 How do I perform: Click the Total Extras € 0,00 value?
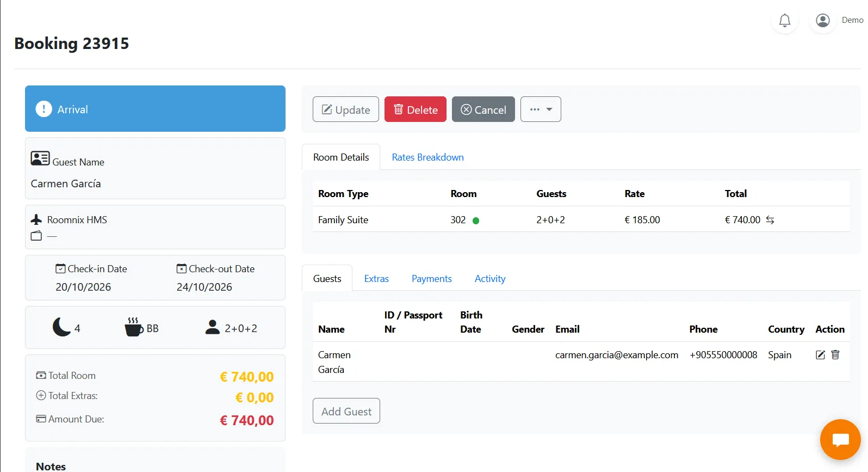(255, 397)
